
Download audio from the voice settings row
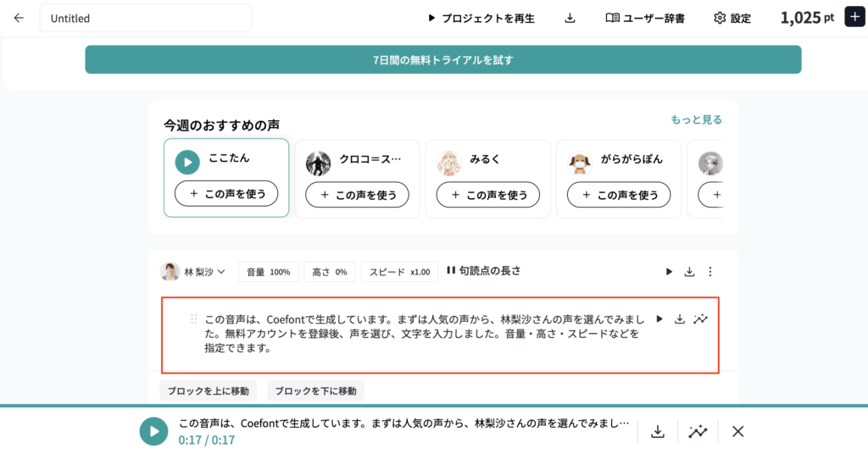pyautogui.click(x=689, y=272)
